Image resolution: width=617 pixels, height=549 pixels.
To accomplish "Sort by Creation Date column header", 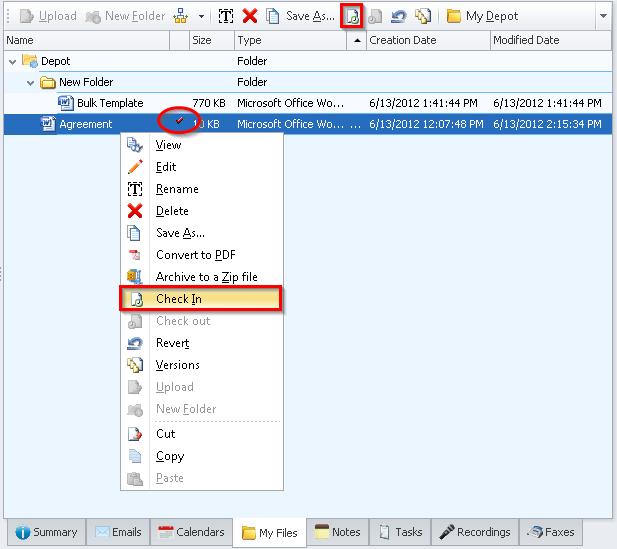I will tap(402, 40).
